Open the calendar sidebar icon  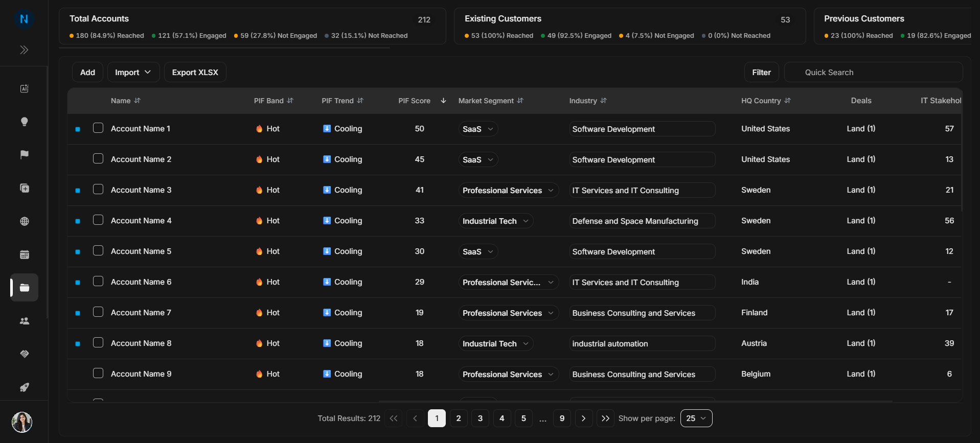pyautogui.click(x=24, y=254)
